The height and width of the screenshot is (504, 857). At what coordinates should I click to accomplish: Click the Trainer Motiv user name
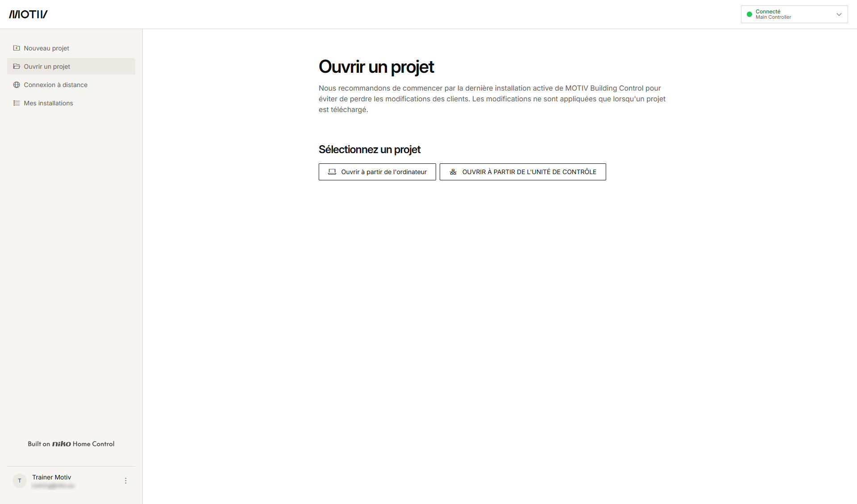pos(51,477)
